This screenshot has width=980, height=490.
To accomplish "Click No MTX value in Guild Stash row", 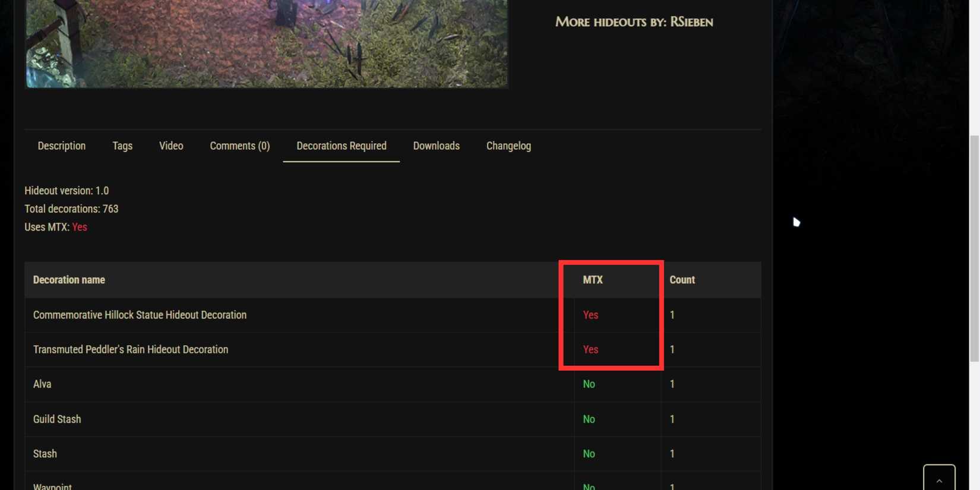I will (x=589, y=419).
